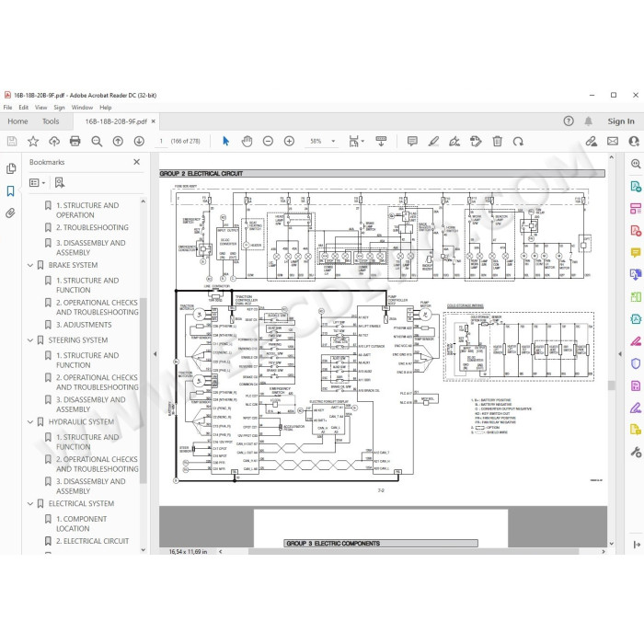Open the zoom percentage dropdown

point(333,142)
